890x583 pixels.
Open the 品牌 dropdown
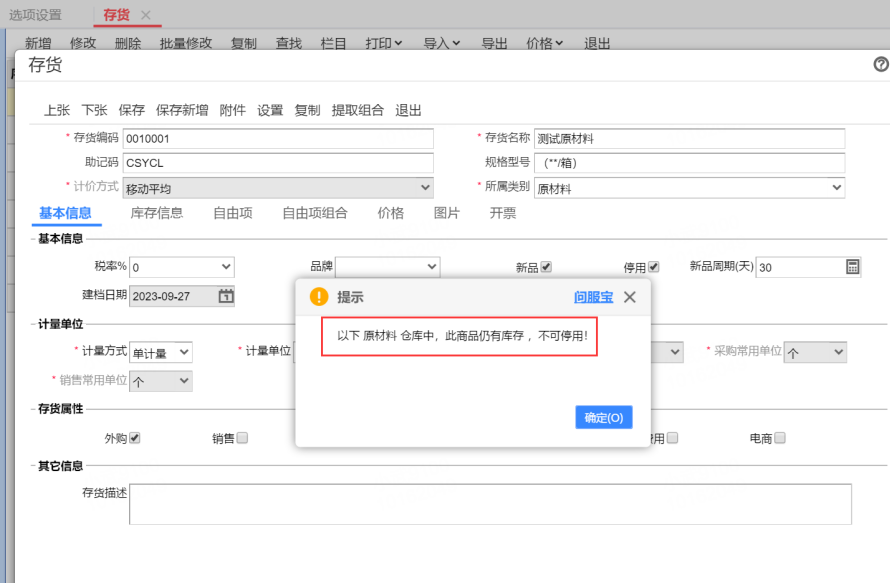pyautogui.click(x=431, y=267)
